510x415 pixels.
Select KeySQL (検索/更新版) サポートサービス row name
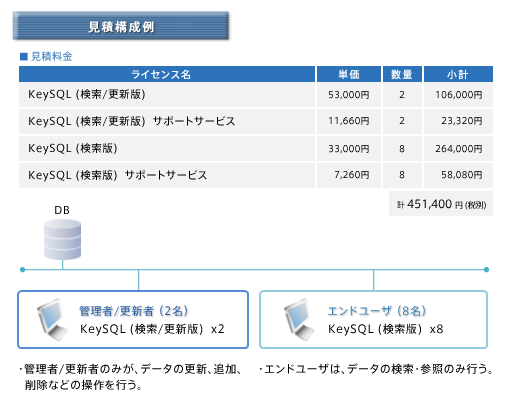131,121
